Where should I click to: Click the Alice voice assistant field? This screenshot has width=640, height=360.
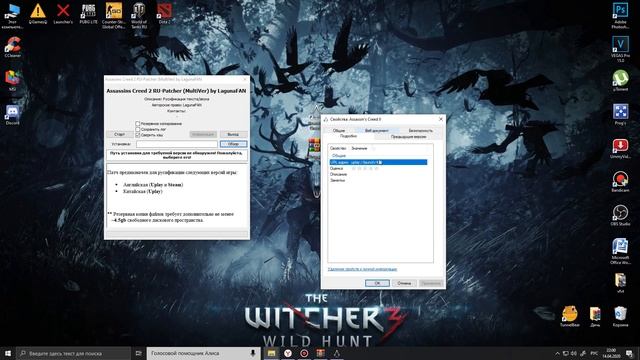[x=203, y=353]
